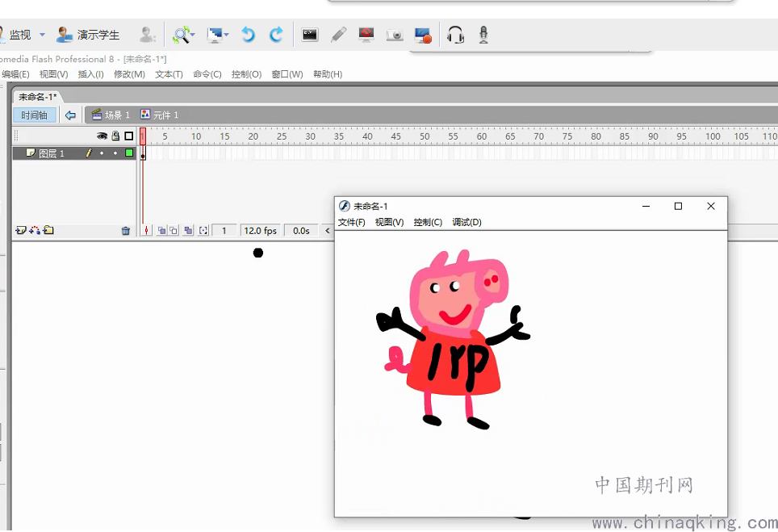This screenshot has height=532, width=778.
Task: Select the 图层 1 layer
Action: point(52,153)
